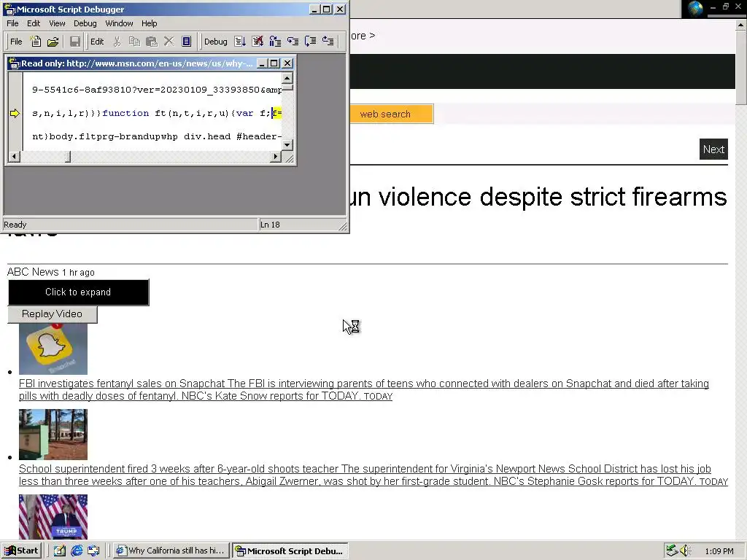This screenshot has height=560, width=747.
Task: Open the Edit menu
Action: (34, 23)
